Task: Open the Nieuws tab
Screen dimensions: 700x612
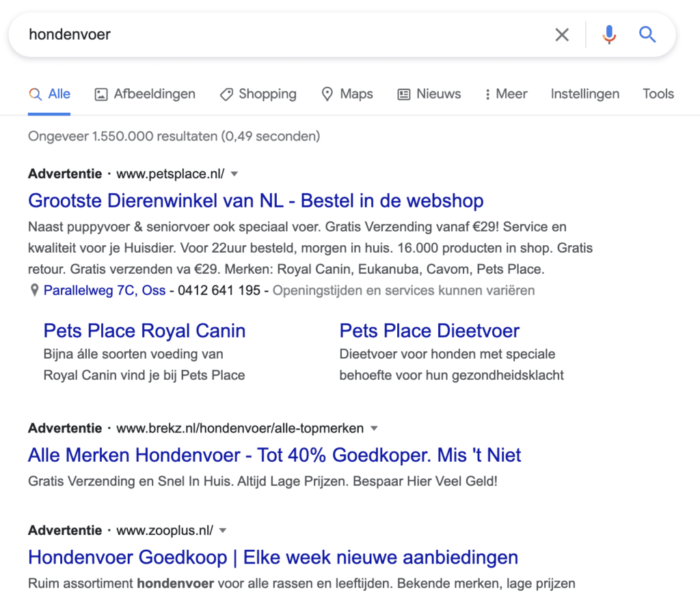Action: 429,94
